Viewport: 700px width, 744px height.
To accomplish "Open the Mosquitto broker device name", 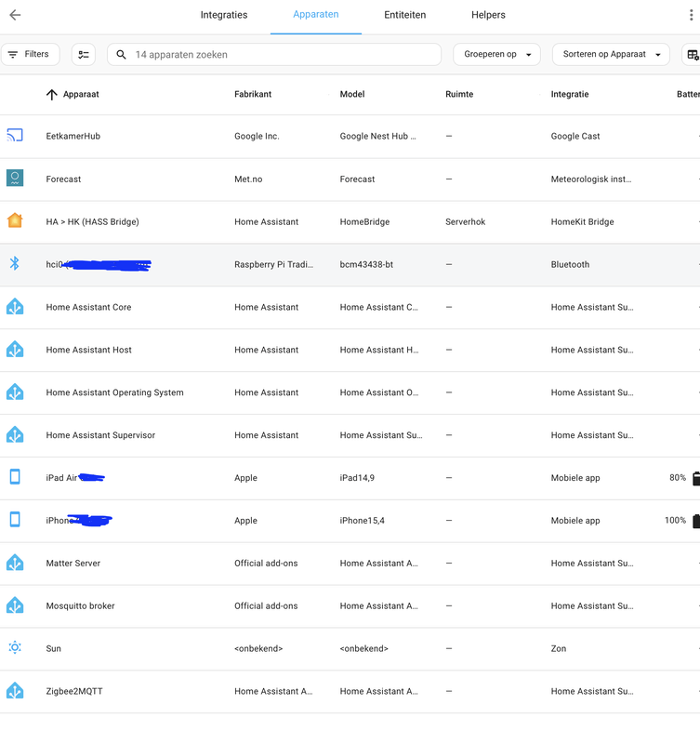I will (x=80, y=606).
